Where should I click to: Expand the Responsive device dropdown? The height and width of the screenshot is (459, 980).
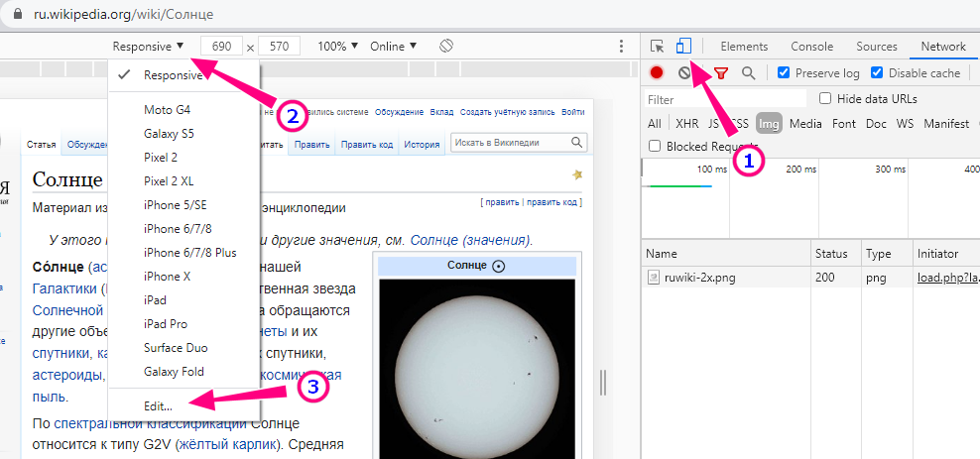(x=148, y=47)
